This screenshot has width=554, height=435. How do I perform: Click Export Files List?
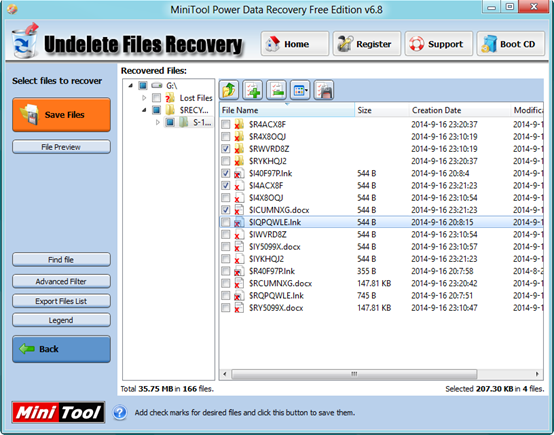pyautogui.click(x=61, y=301)
